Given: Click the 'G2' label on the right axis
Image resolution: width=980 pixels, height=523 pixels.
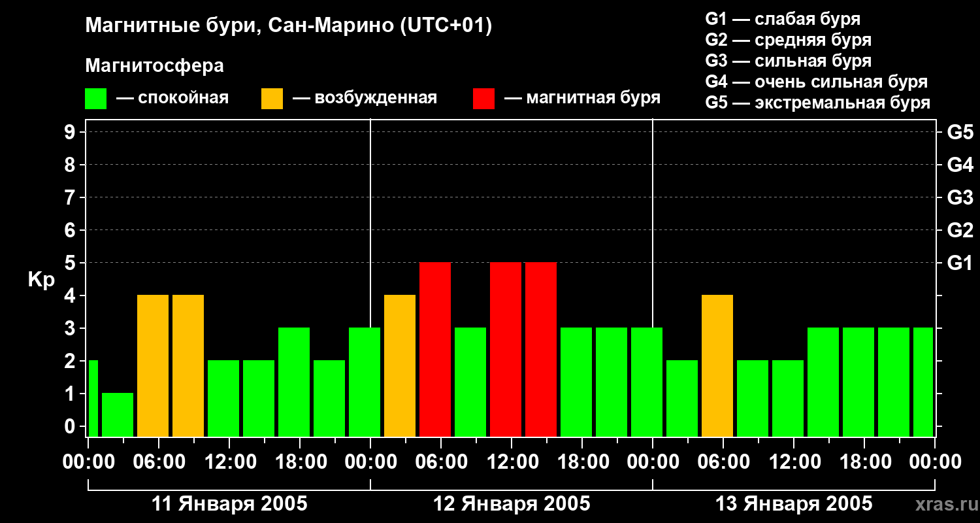Looking at the screenshot, I should point(960,230).
